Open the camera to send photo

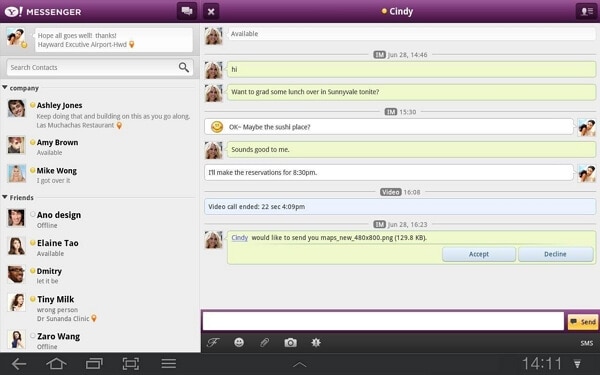[x=290, y=342]
